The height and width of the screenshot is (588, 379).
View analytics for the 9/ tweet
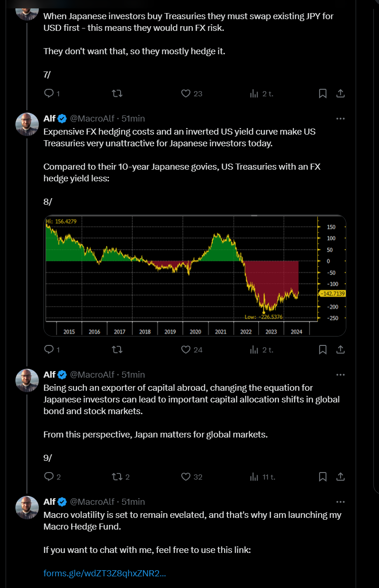(x=254, y=477)
